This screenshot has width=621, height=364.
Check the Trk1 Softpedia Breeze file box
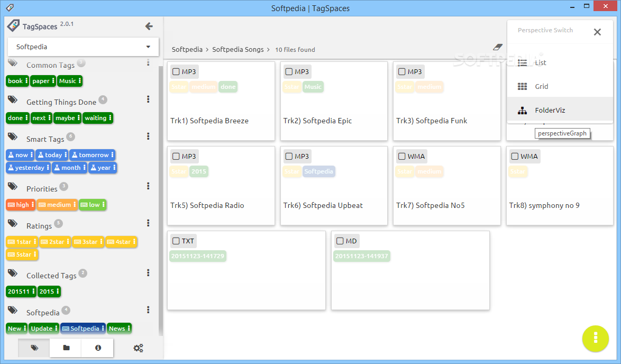pos(176,72)
